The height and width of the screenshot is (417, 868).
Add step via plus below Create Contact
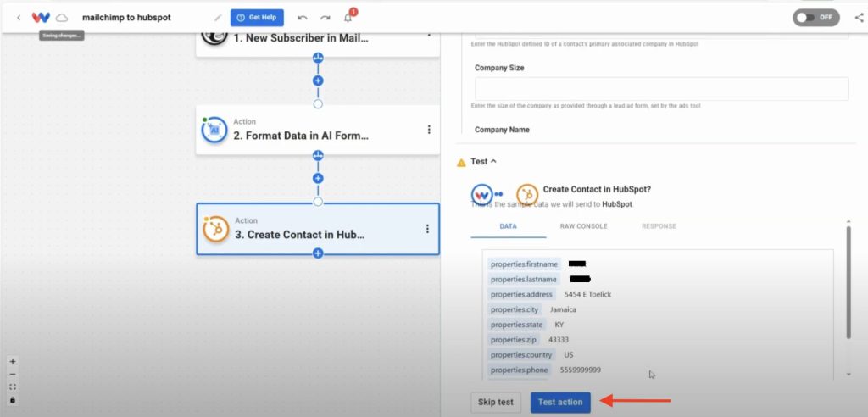pos(318,253)
